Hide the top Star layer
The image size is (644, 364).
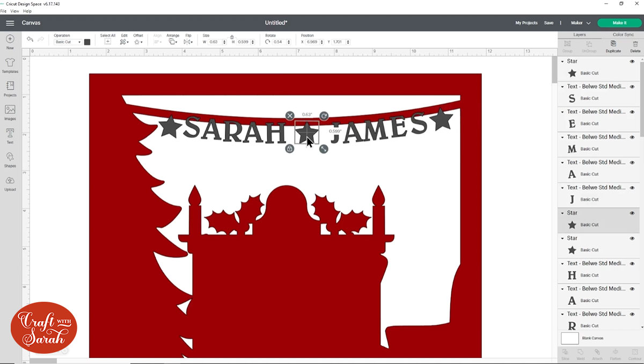632,62
